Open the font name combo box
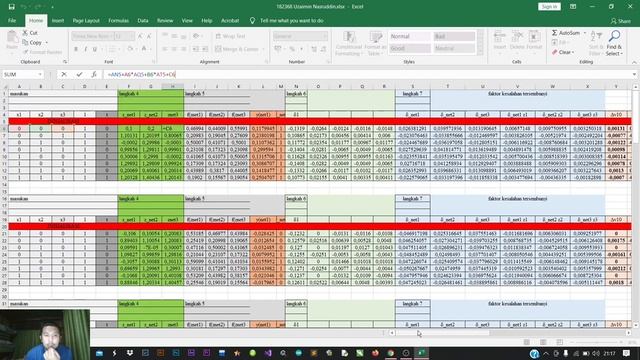Image resolution: width=640 pixels, height=360 pixels. (x=92, y=36)
